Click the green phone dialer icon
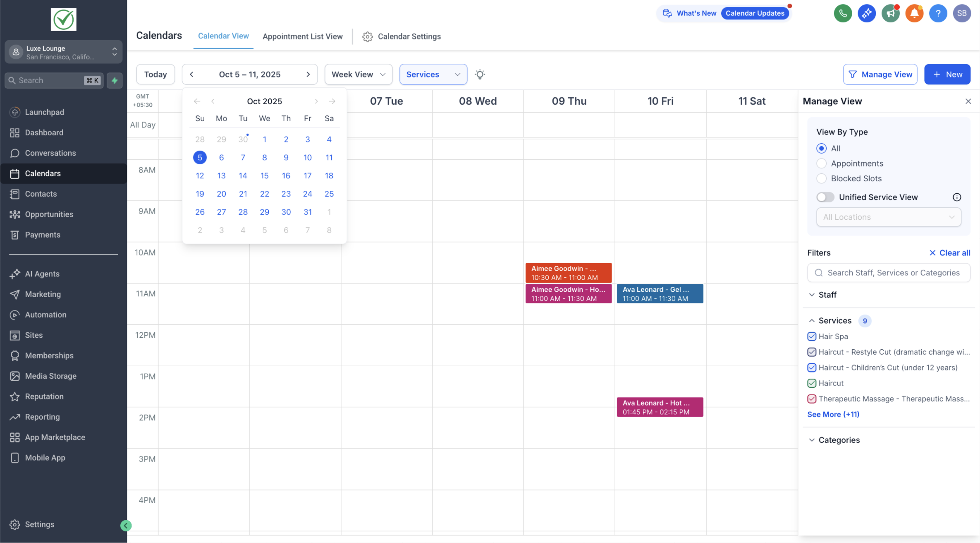 (843, 13)
